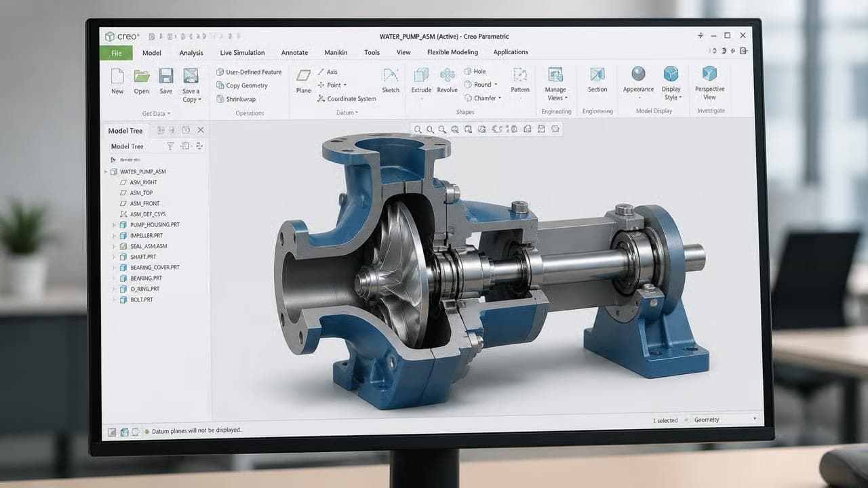Open the Pattern tool
This screenshot has height=488, width=868.
(x=520, y=75)
